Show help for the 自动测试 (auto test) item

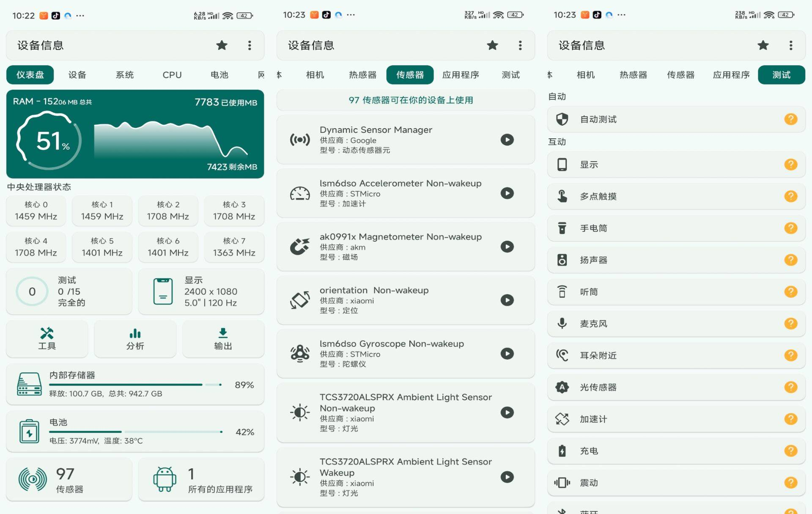tap(790, 119)
